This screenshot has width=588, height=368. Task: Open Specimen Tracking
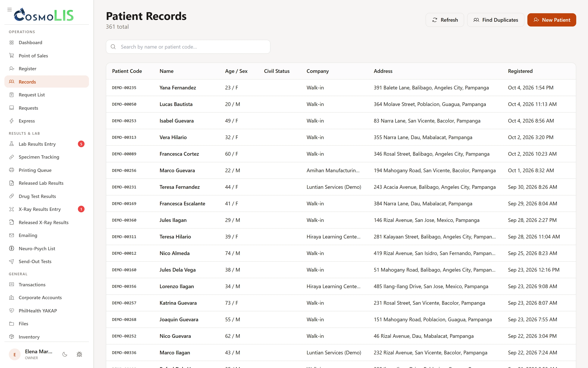click(47, 157)
